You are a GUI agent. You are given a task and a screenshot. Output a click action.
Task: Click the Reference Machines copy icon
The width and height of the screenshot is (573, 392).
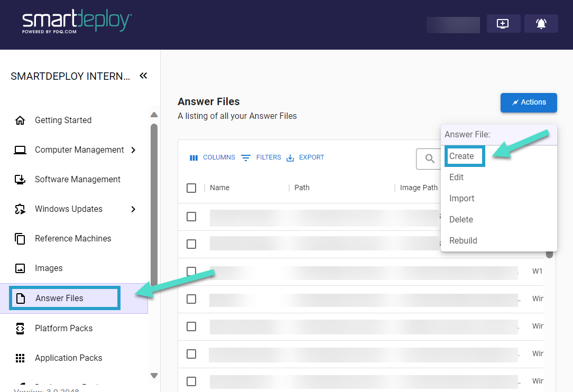[20, 239]
